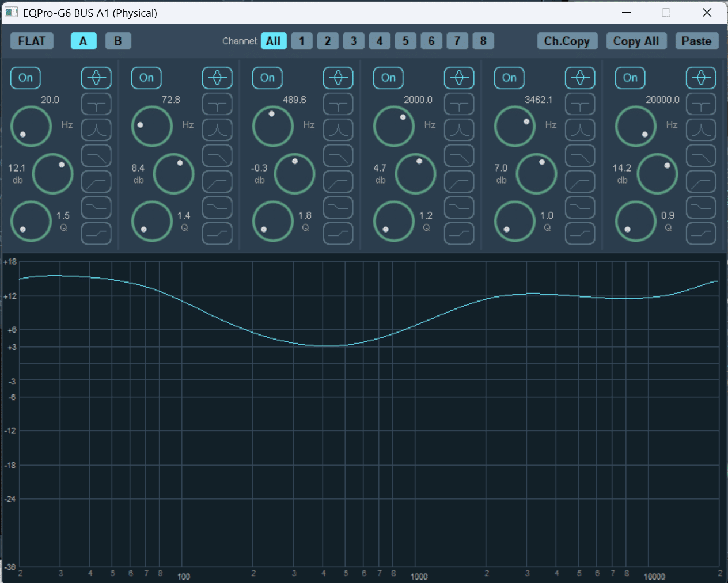Click the gain knob showing 4.7 db
Image resolution: width=728 pixels, height=583 pixels.
416,174
